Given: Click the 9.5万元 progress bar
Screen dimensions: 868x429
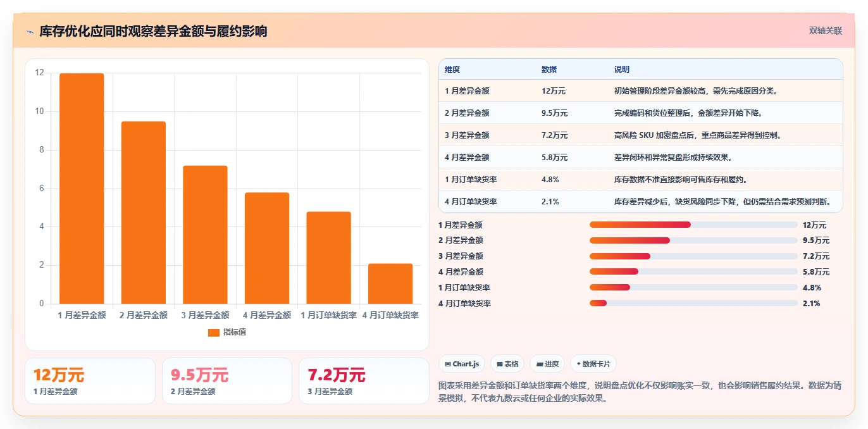Looking at the screenshot, I should point(693,240).
